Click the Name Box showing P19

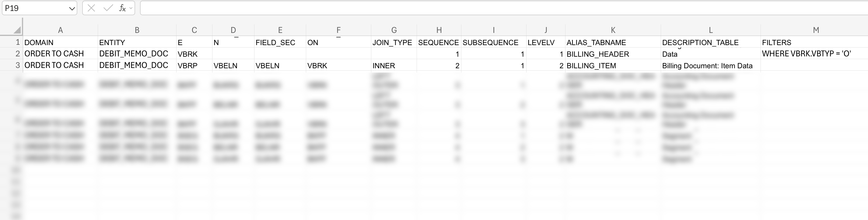tap(34, 8)
